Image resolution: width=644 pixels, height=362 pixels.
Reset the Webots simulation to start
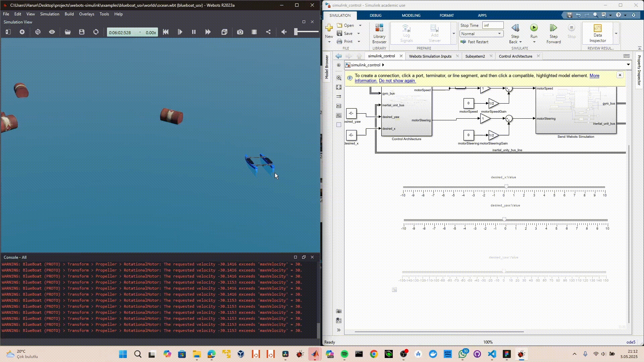pos(166,32)
